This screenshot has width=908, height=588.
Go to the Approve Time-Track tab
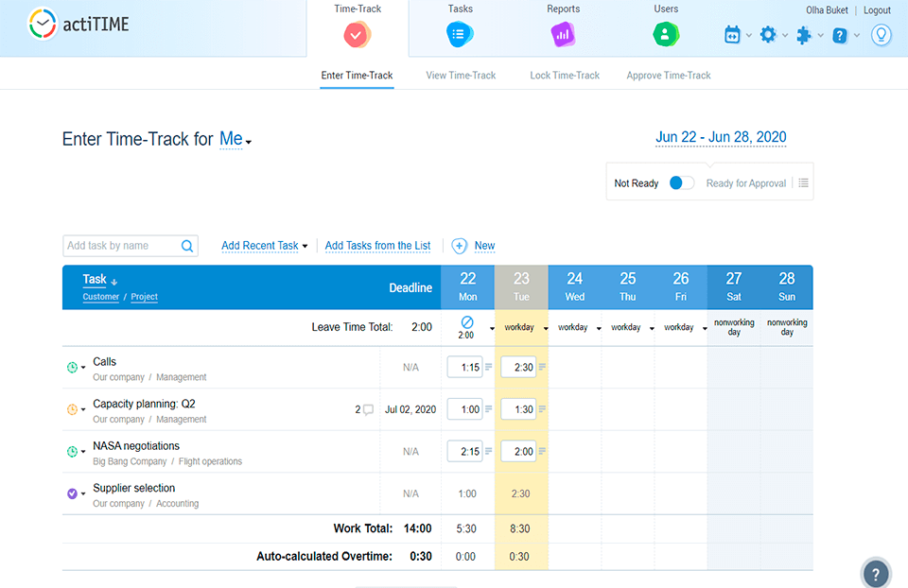[x=668, y=76]
